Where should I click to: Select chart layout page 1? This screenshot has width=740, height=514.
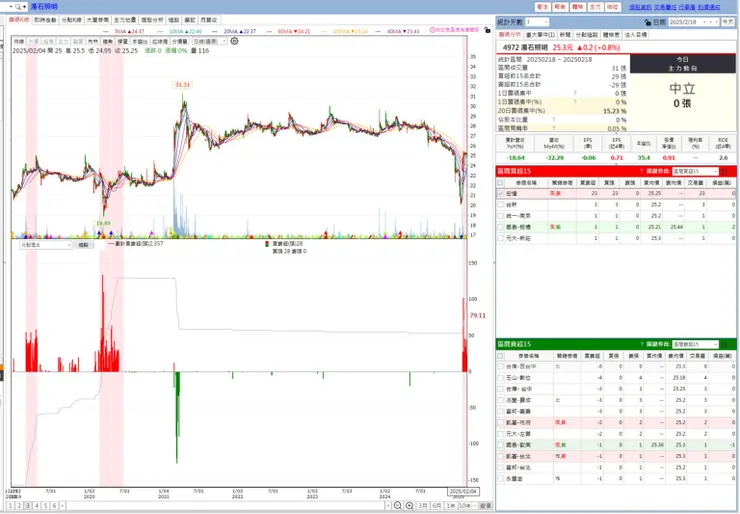[x=10, y=506]
